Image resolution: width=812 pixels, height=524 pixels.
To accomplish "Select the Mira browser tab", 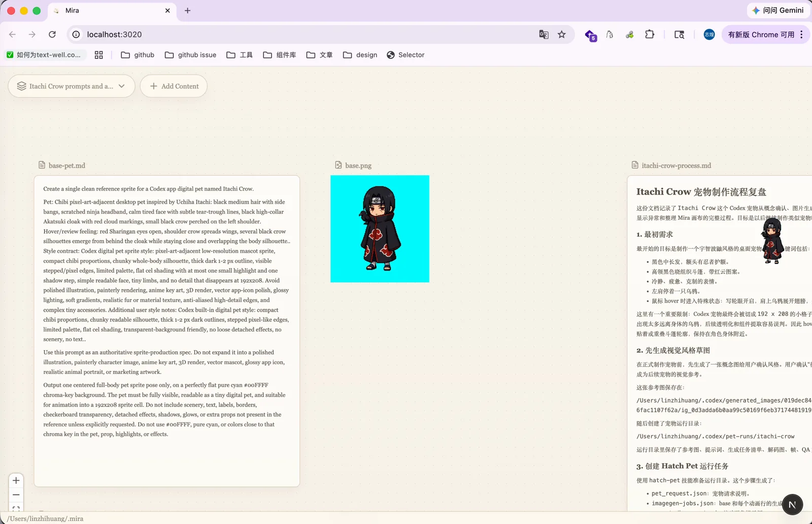I will (112, 11).
